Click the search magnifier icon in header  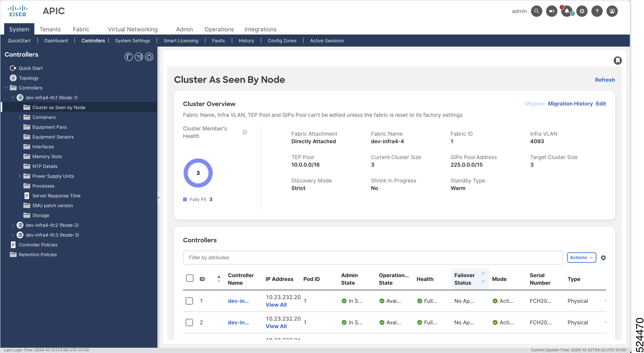click(x=536, y=11)
